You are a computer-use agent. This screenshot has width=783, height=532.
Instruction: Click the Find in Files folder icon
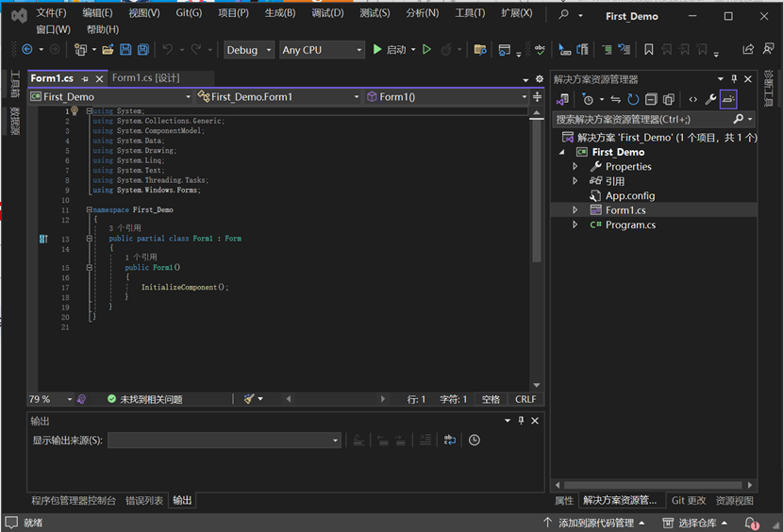tap(480, 49)
